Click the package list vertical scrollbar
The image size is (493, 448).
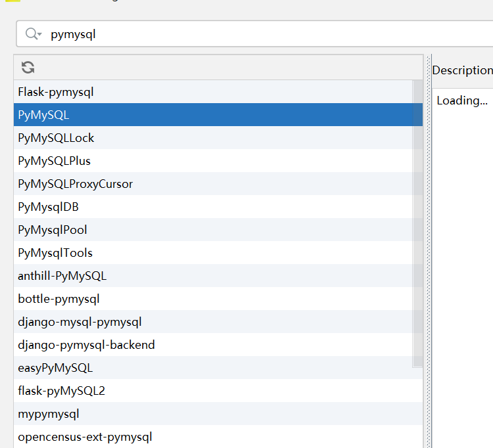[417, 224]
